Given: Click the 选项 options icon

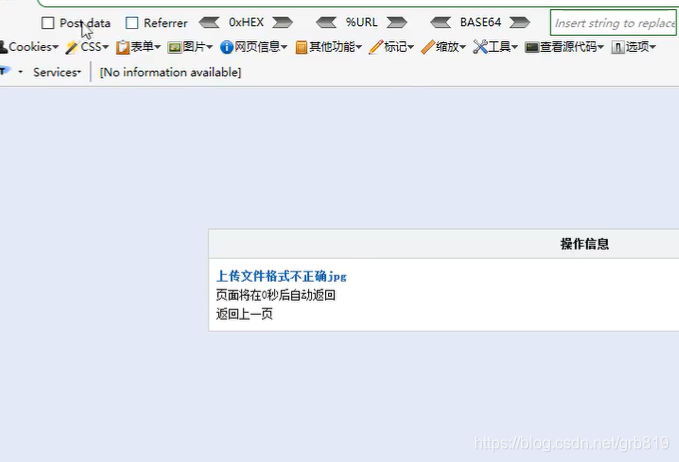Looking at the screenshot, I should (618, 47).
